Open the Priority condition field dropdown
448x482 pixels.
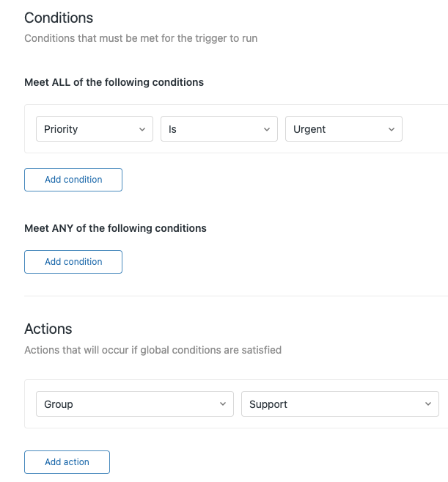click(x=95, y=129)
